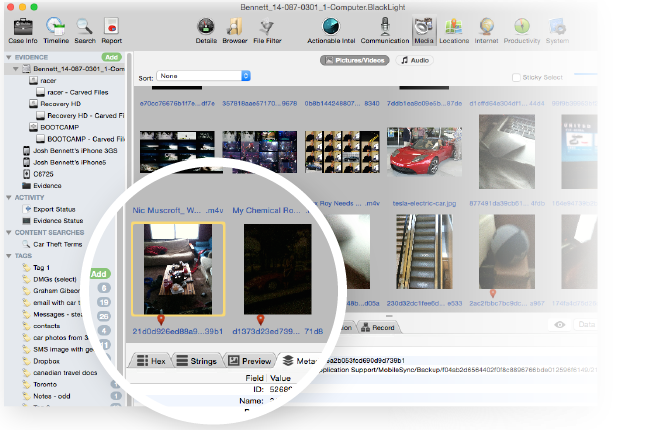The image size is (650, 430).
Task: Collapse the CONTENT SEARCHES section
Action: (8, 232)
